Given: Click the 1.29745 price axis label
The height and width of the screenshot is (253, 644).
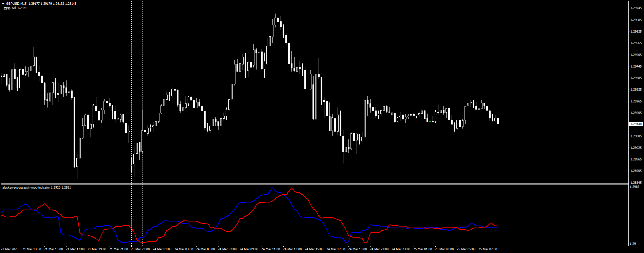Looking at the screenshot, I should pos(636,8).
